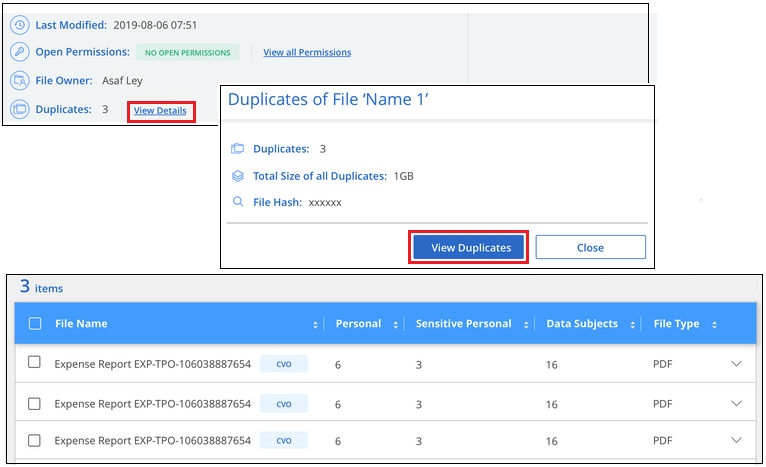Click the CVO tag in first row
766x467 pixels.
coord(284,363)
